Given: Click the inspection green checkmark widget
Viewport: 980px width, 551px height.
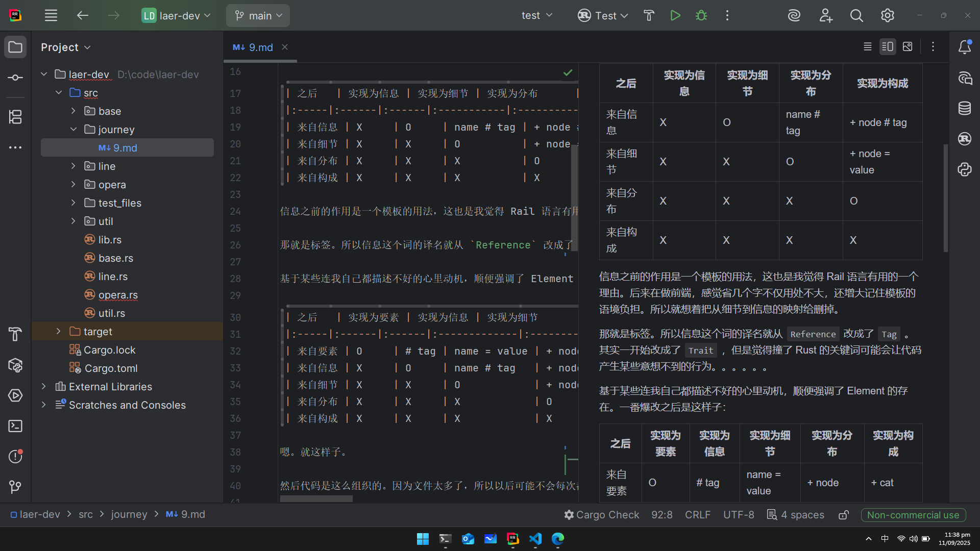Looking at the screenshot, I should pos(568,72).
